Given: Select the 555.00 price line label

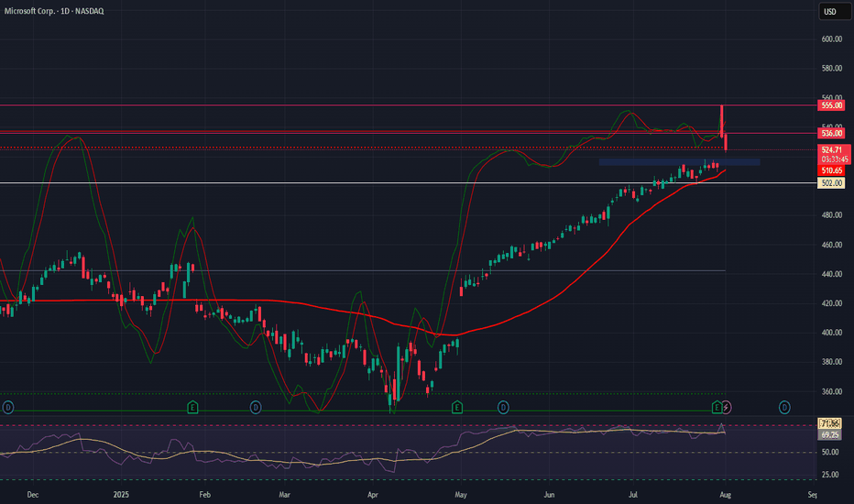Looking at the screenshot, I should (x=831, y=105).
